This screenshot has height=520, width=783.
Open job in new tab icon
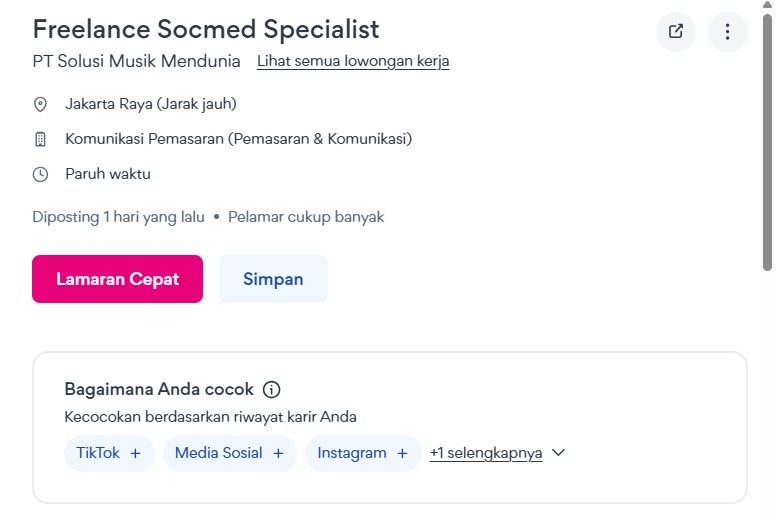[676, 31]
